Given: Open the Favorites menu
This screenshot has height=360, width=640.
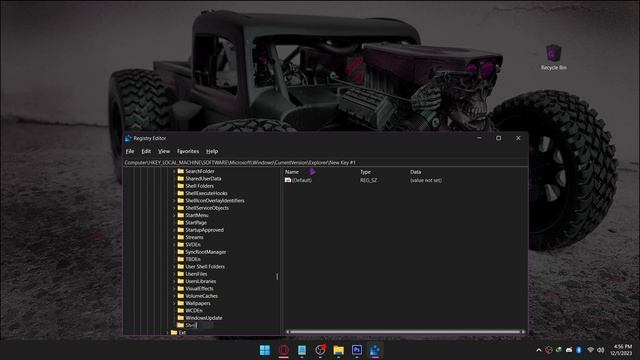Looking at the screenshot, I should pyautogui.click(x=188, y=151).
